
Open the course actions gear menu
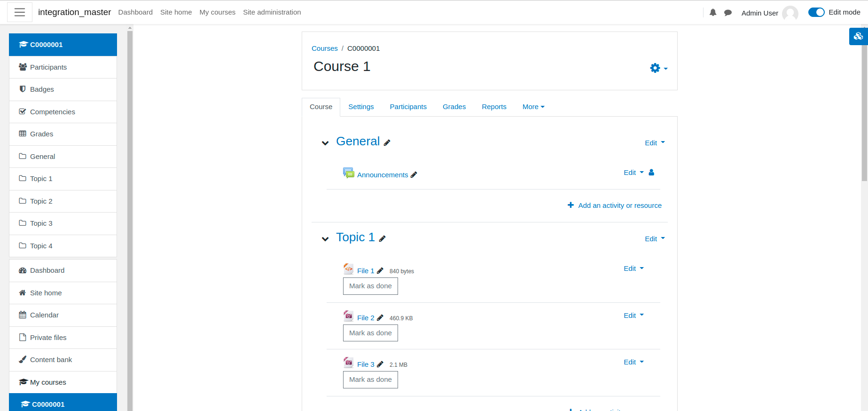point(658,68)
